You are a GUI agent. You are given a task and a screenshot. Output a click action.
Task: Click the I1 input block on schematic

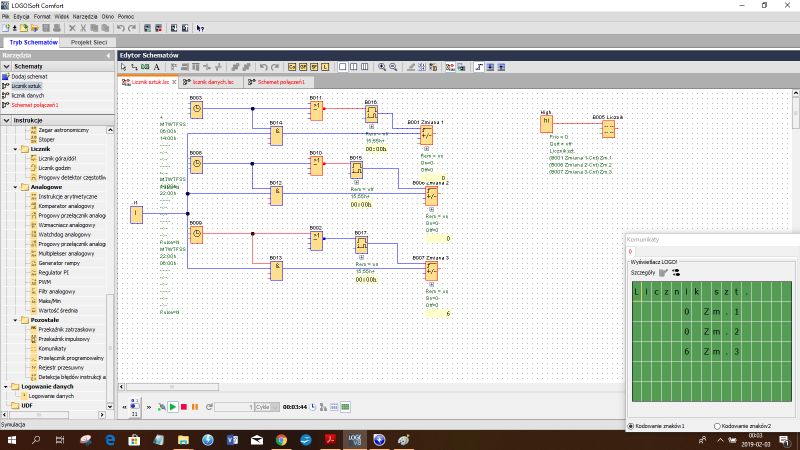pyautogui.click(x=136, y=214)
